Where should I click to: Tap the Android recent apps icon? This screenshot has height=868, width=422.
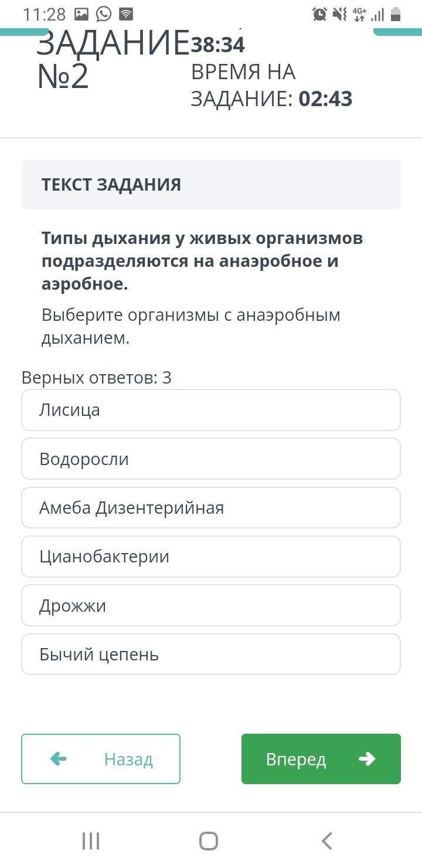pyautogui.click(x=91, y=841)
